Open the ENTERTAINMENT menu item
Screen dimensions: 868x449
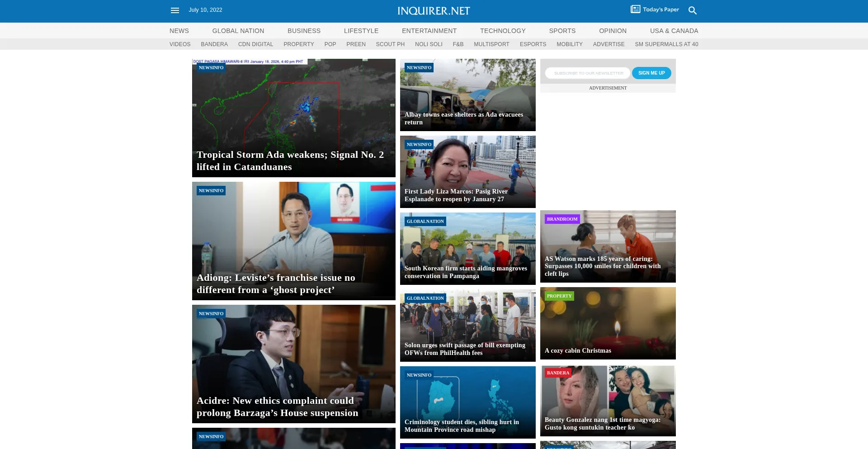429,31
